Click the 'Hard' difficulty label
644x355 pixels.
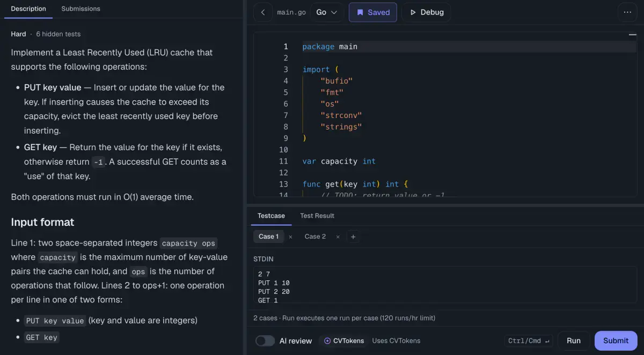(x=18, y=34)
